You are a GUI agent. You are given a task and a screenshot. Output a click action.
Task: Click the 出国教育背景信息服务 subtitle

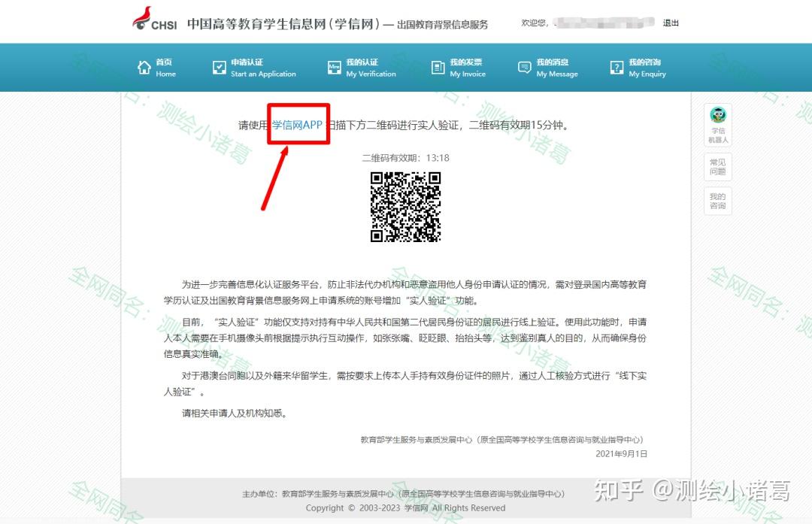pos(442,24)
